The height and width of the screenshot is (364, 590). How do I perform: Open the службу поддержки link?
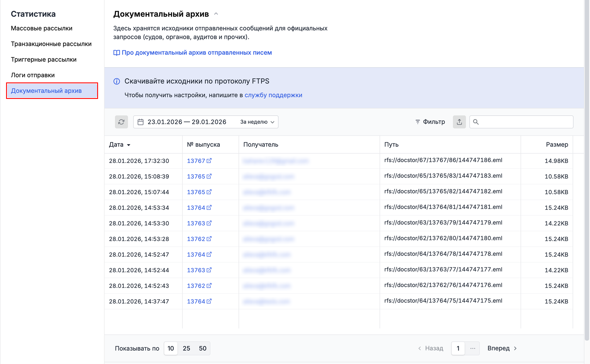[273, 95]
